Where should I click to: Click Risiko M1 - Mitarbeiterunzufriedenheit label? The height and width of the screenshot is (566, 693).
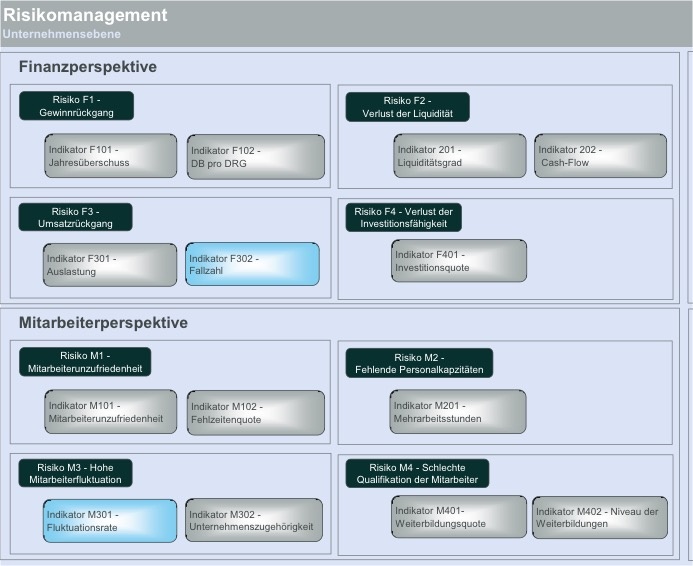(85, 362)
